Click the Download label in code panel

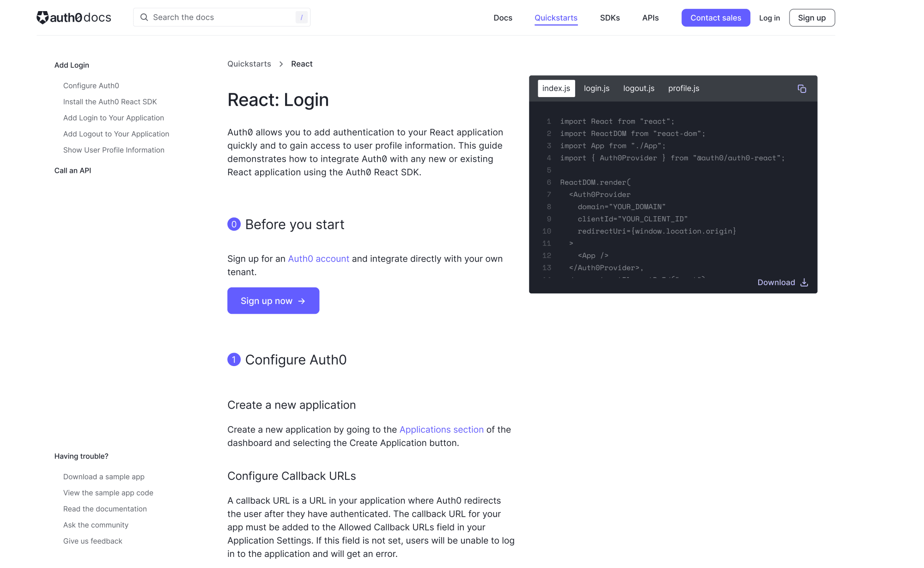[x=776, y=282]
